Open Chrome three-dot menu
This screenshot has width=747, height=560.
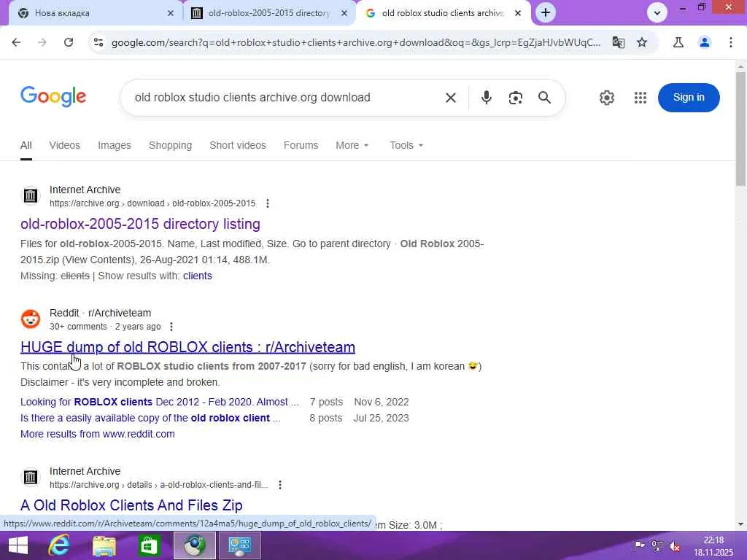pos(731,42)
